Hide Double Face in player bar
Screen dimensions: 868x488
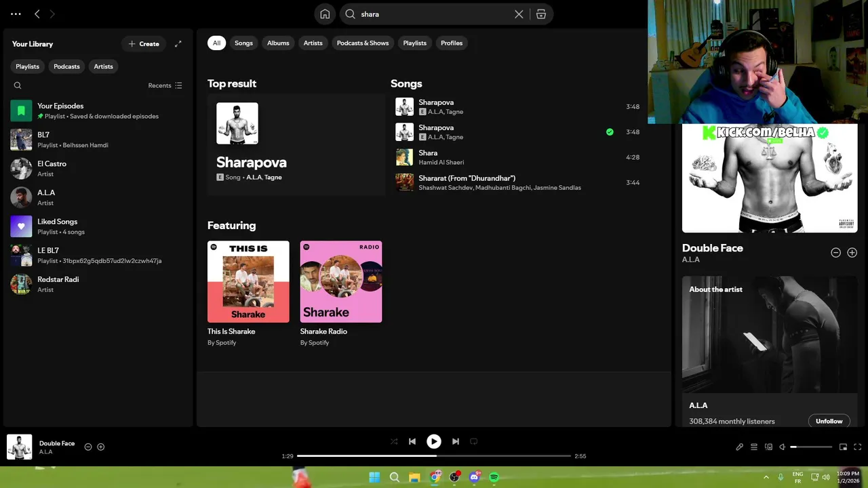[x=88, y=447]
